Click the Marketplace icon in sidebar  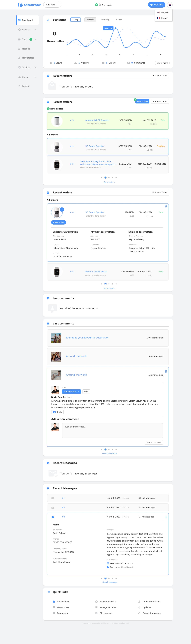pyautogui.click(x=19, y=58)
